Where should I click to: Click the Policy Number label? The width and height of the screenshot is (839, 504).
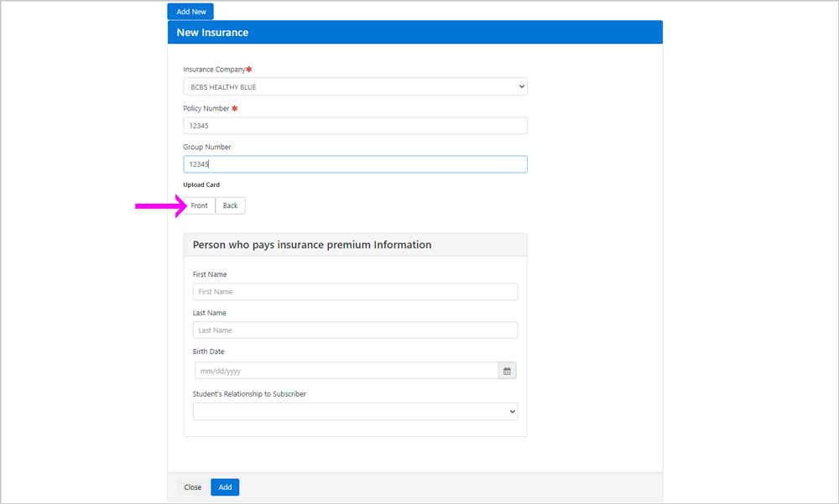coord(206,109)
